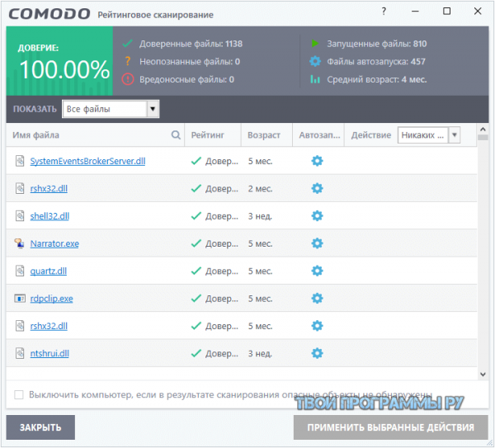Click the autorun gear icon for quartz.dll
Image resolution: width=495 pixels, height=448 pixels.
pyautogui.click(x=317, y=271)
